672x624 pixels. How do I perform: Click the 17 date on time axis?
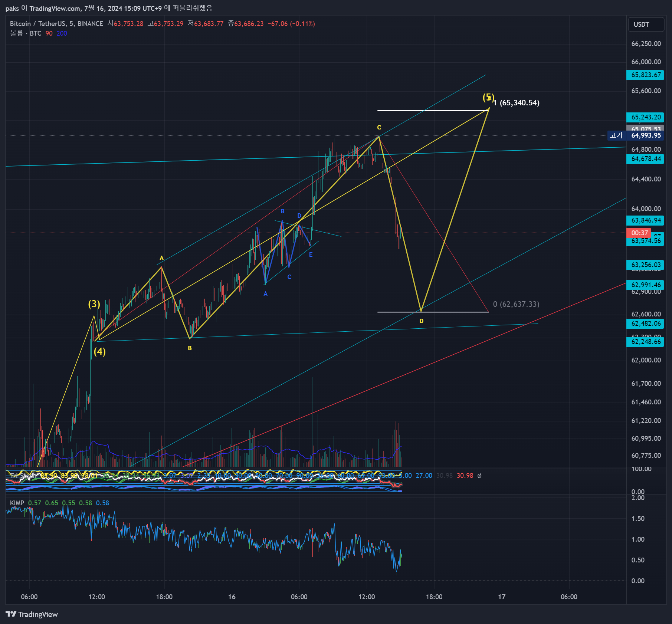coord(502,597)
